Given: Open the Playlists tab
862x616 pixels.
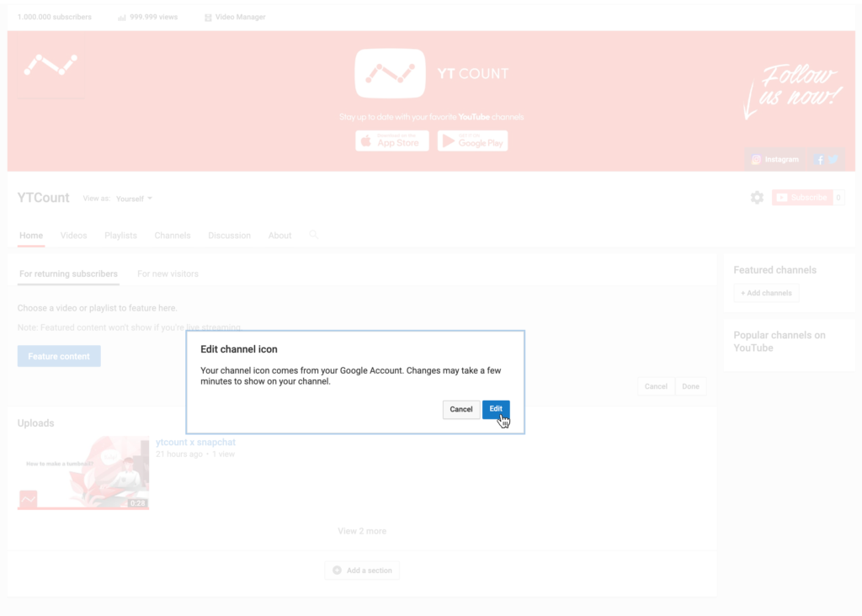Looking at the screenshot, I should 121,236.
